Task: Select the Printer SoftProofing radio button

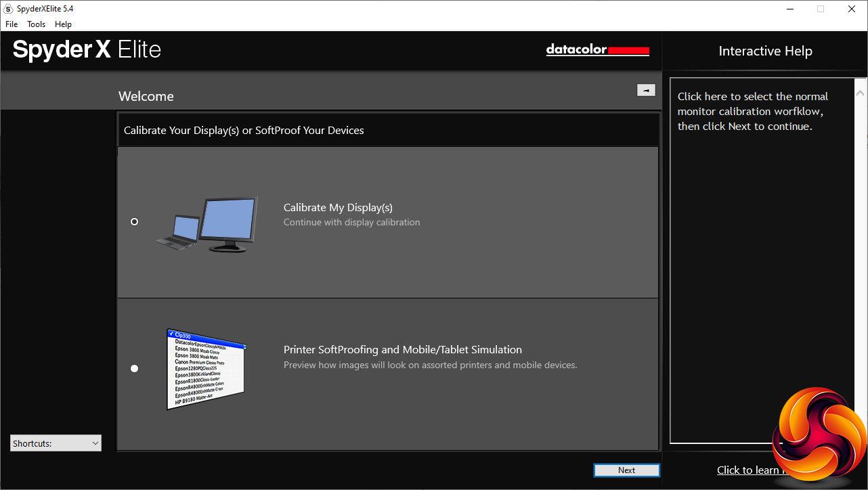Action: 134,368
